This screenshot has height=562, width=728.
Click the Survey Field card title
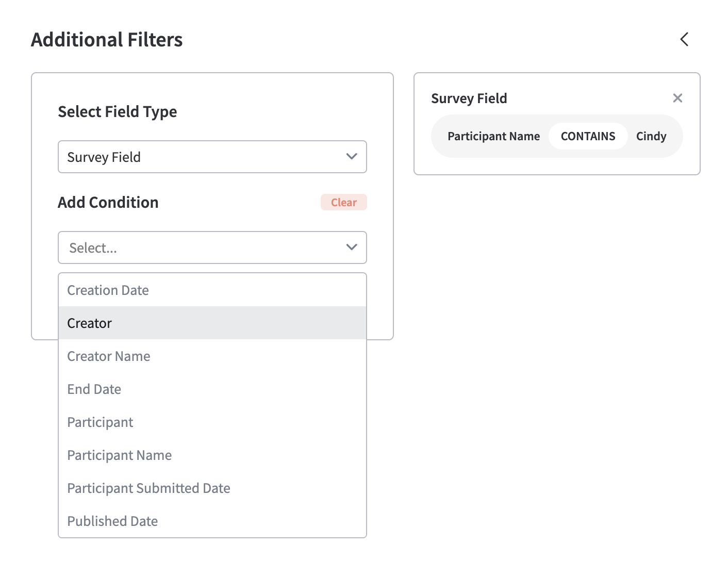[469, 98]
